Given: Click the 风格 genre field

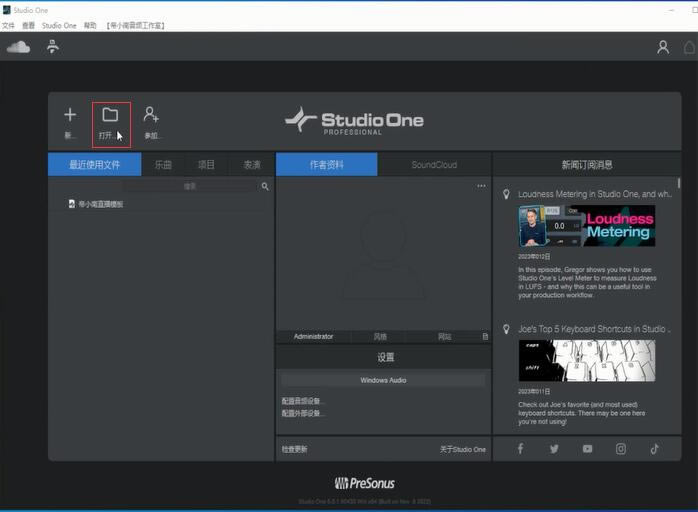Looking at the screenshot, I should click(x=380, y=337).
